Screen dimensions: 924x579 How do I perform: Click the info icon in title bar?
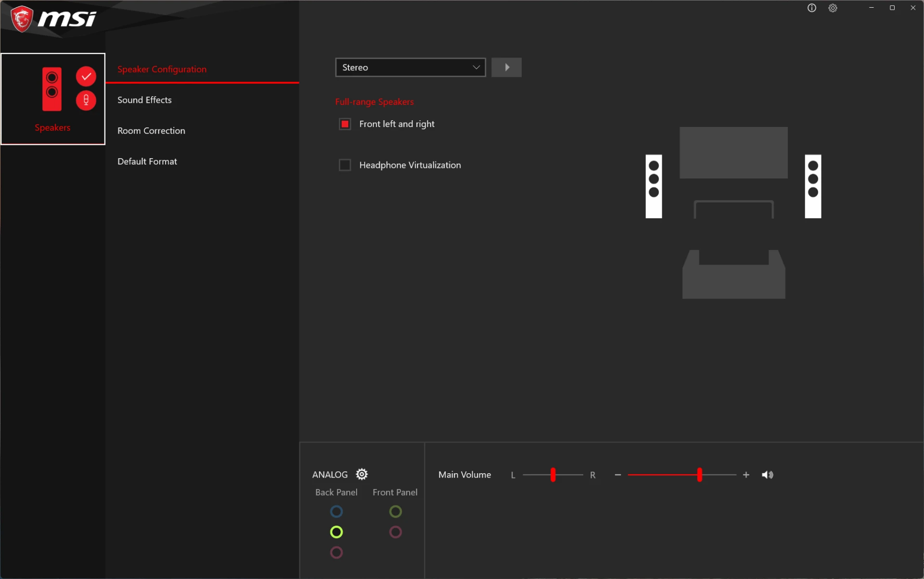tap(811, 8)
